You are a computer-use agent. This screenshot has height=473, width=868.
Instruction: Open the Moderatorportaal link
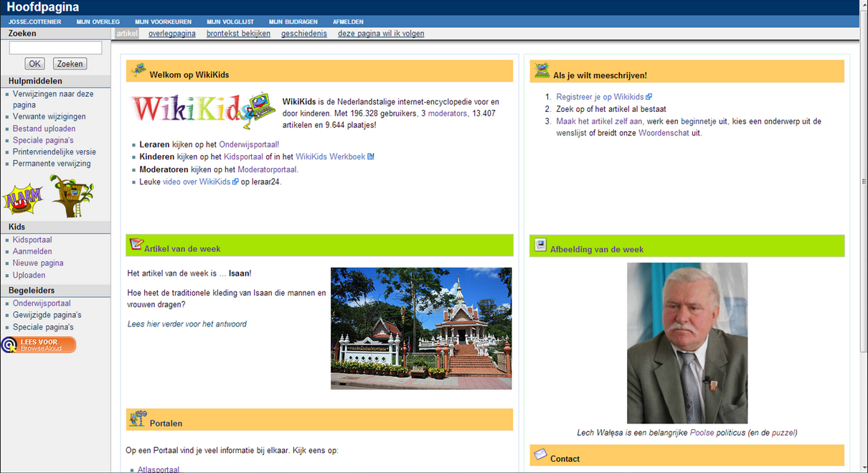tap(268, 169)
